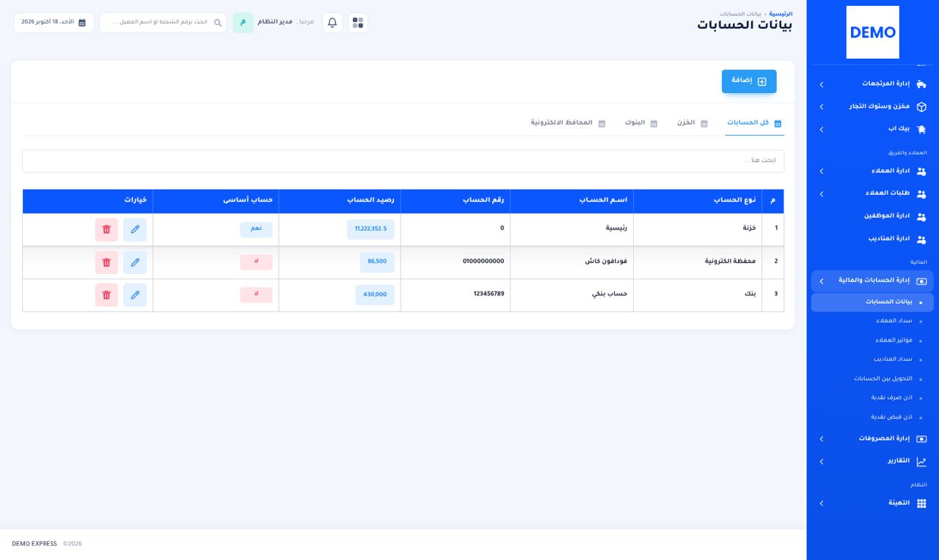Click the shipment number search box in header
Viewport: 939px width, 560px height.
(163, 23)
